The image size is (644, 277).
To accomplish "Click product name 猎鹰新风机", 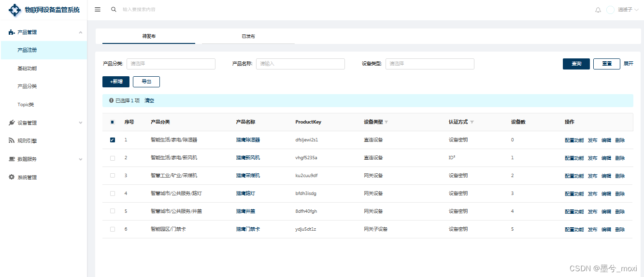I will point(248,158).
